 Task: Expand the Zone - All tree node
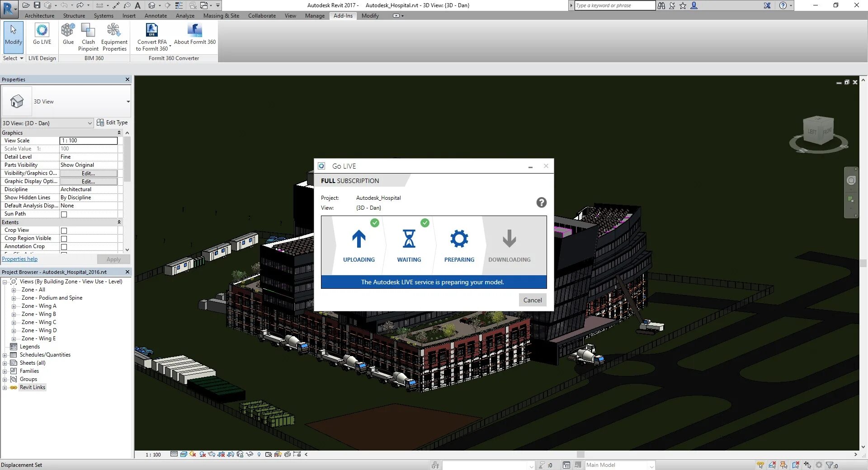coord(14,290)
